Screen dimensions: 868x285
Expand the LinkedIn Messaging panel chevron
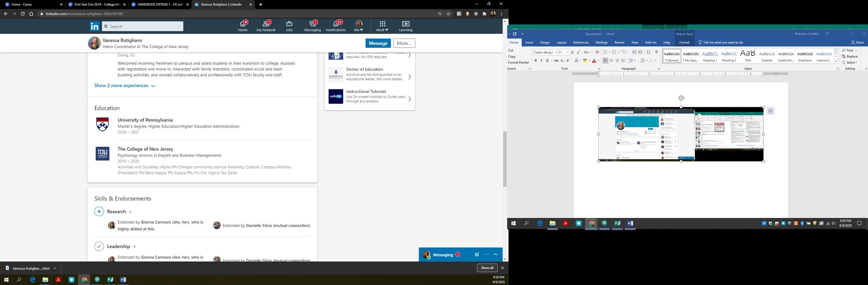coord(496,254)
